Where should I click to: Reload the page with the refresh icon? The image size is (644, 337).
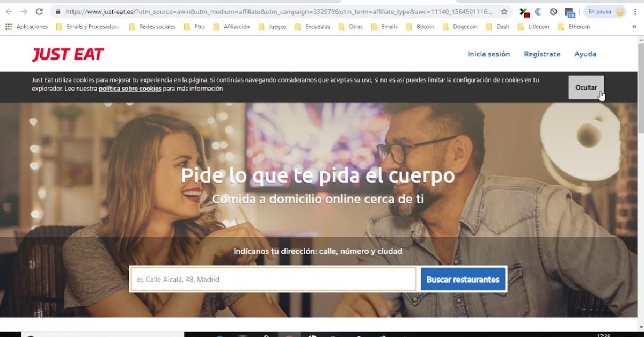[39, 11]
